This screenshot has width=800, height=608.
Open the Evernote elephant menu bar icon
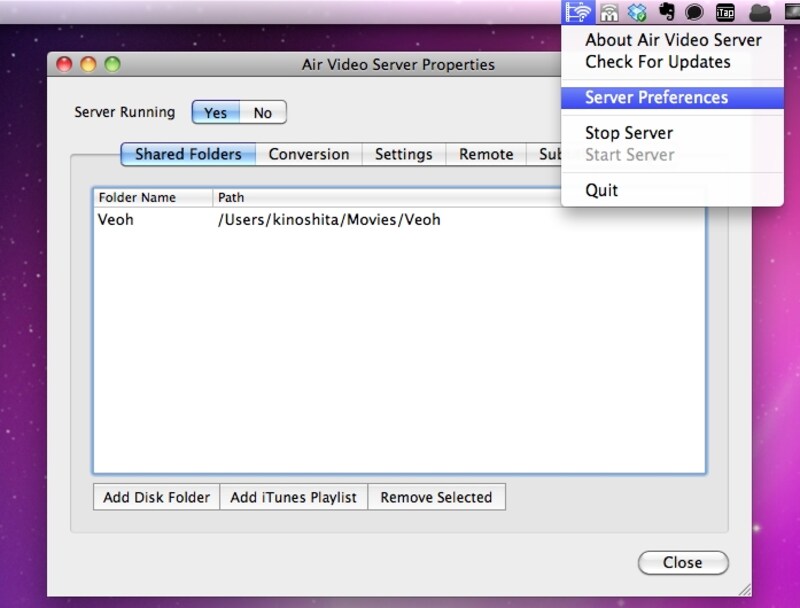(666, 12)
